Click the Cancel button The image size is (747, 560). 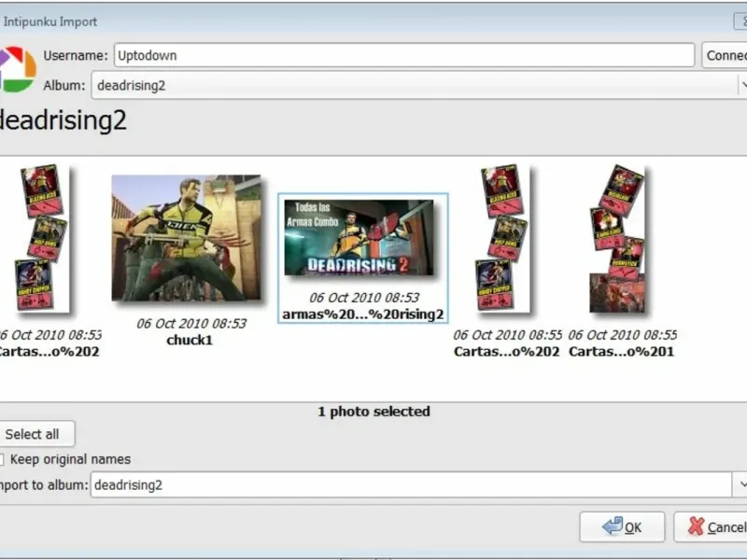[x=711, y=526]
